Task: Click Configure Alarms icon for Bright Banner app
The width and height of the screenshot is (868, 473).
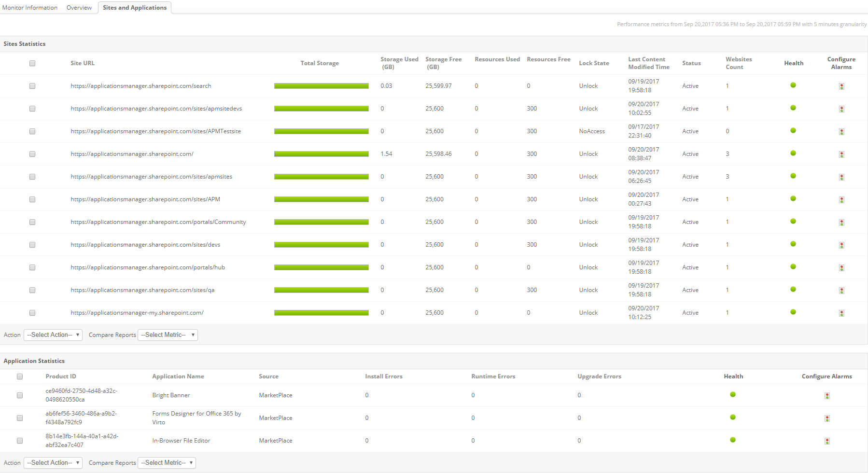Action: point(827,396)
